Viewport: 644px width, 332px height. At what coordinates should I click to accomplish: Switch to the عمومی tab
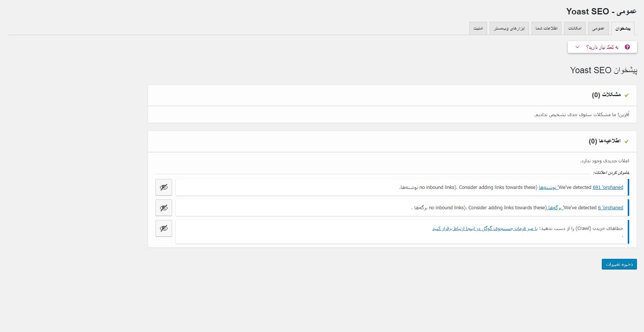[x=598, y=28]
